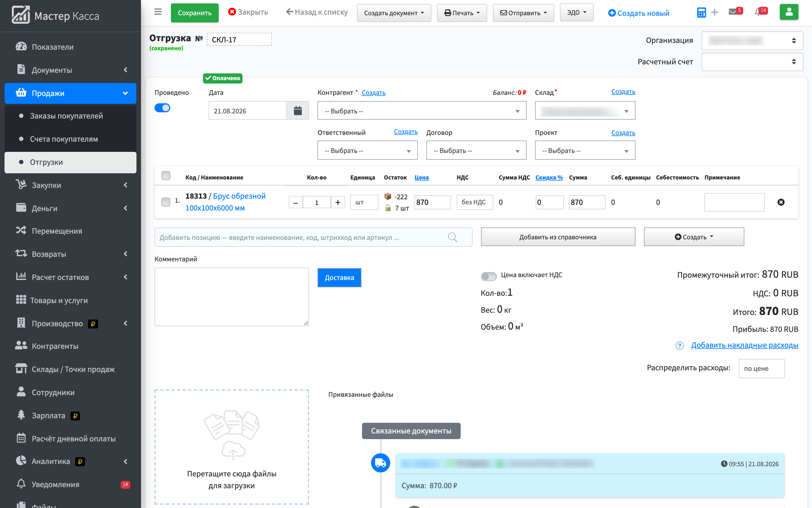Decrease quantity with the minus stepper
This screenshot has width=812, height=508.
(x=295, y=202)
